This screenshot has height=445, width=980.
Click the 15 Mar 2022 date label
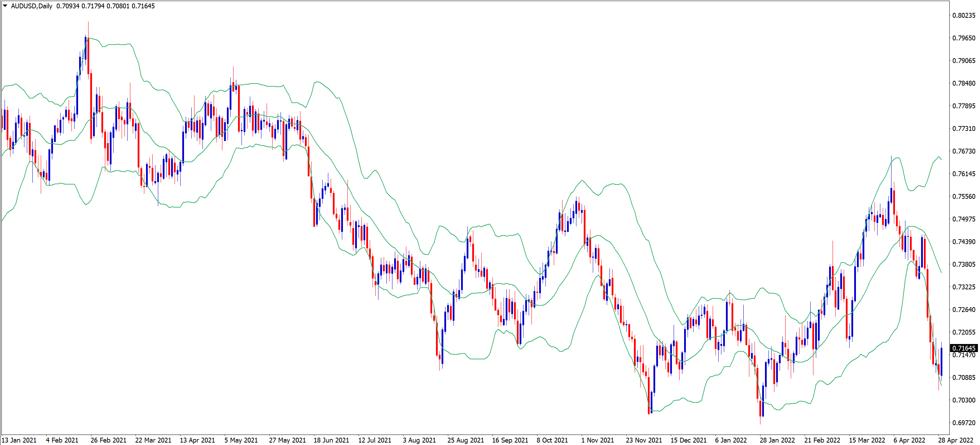click(867, 440)
